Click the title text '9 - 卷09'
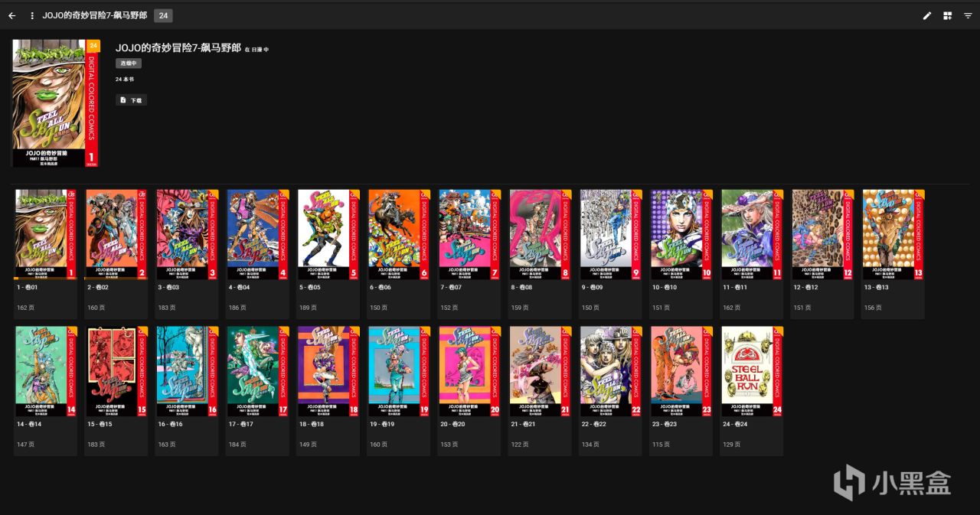This screenshot has width=980, height=515. point(593,287)
